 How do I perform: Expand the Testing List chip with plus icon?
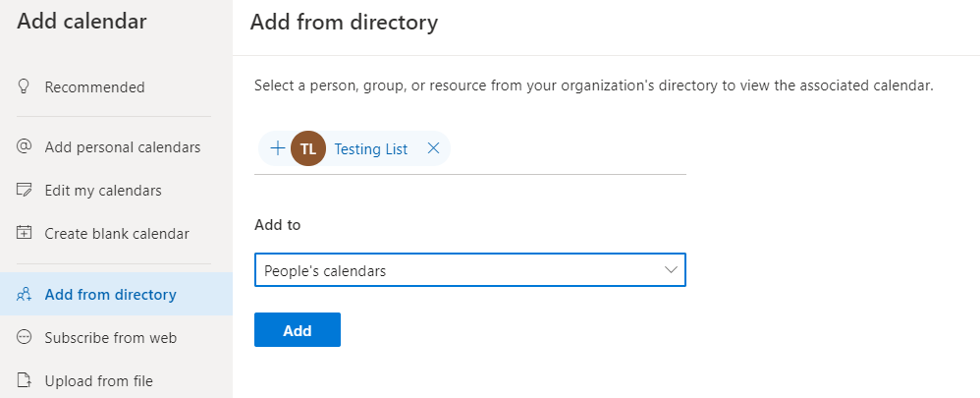pos(277,148)
